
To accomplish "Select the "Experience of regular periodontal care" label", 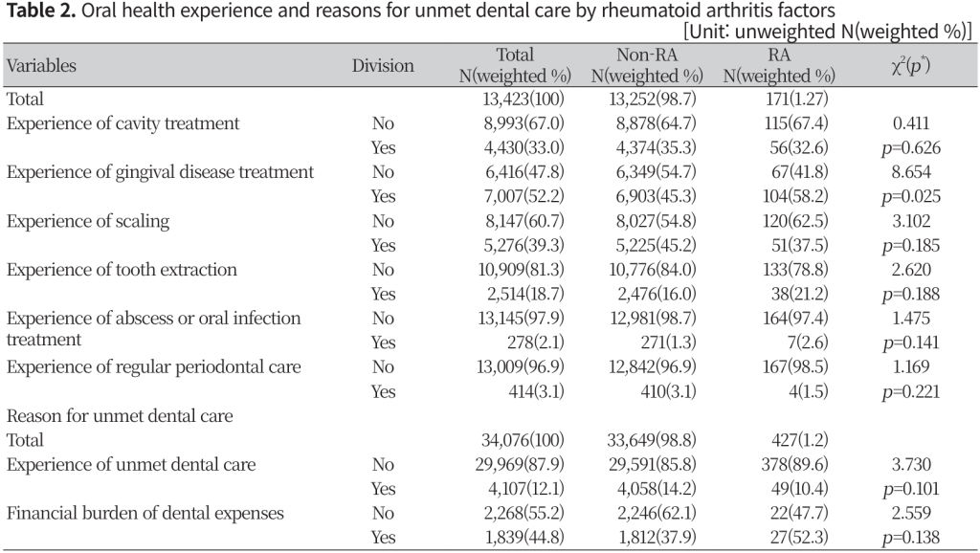I will tap(153, 366).
